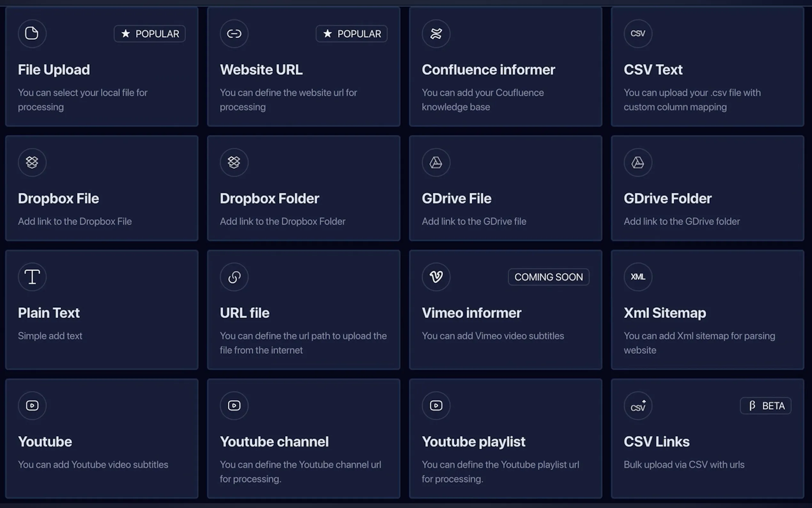Click the Confluence informer logo icon
This screenshot has height=508, width=812.
pos(436,34)
